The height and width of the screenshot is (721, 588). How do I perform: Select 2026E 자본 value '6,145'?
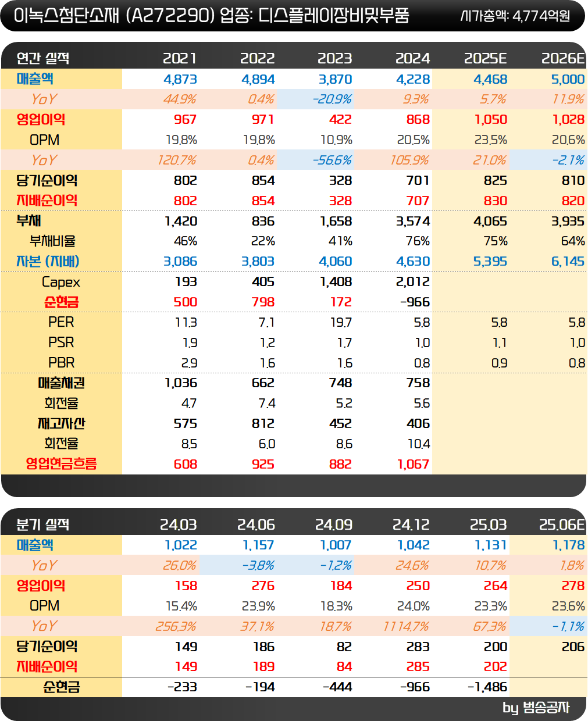568,262
